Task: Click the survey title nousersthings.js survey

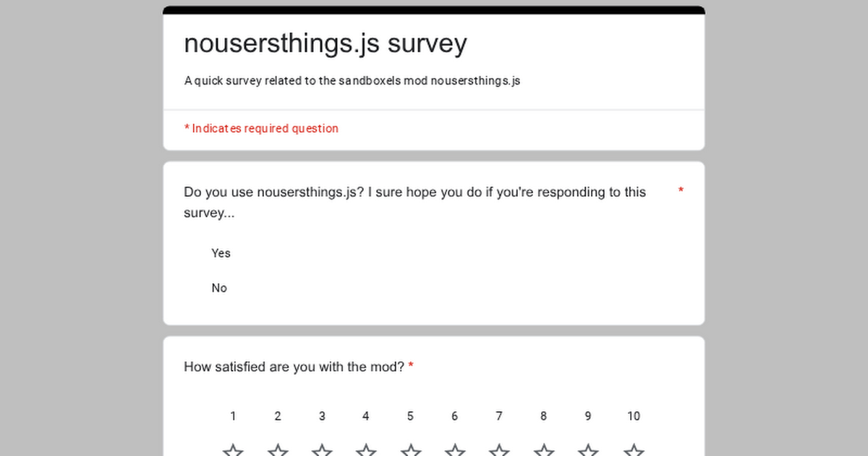Action: pos(325,43)
